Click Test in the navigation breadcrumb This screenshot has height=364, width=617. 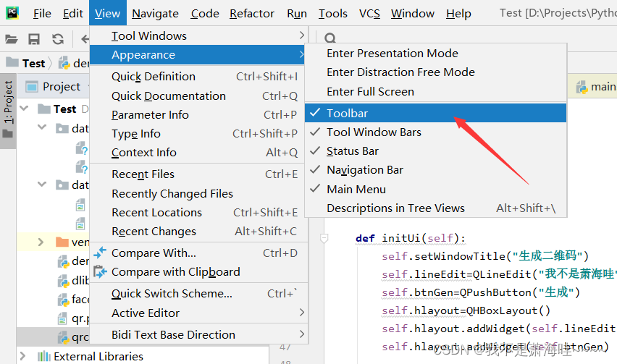[x=33, y=63]
